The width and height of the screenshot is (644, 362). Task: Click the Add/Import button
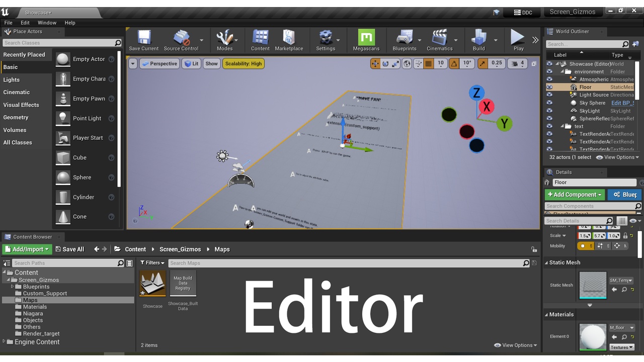coord(27,249)
